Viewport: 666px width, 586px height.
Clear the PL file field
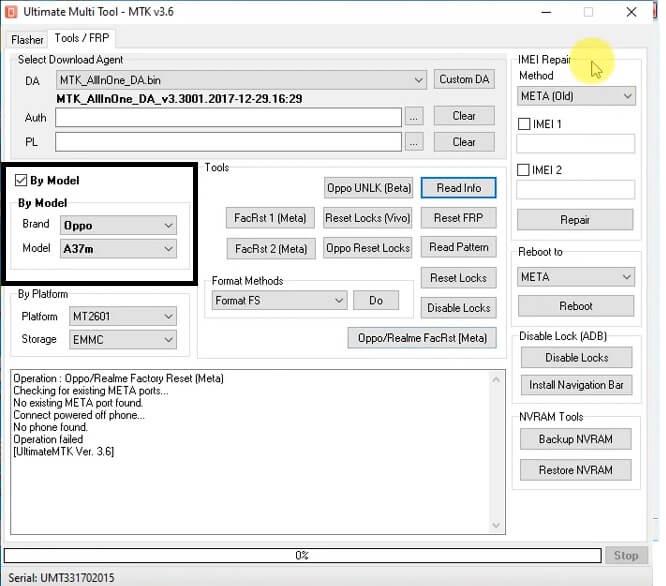click(x=464, y=142)
